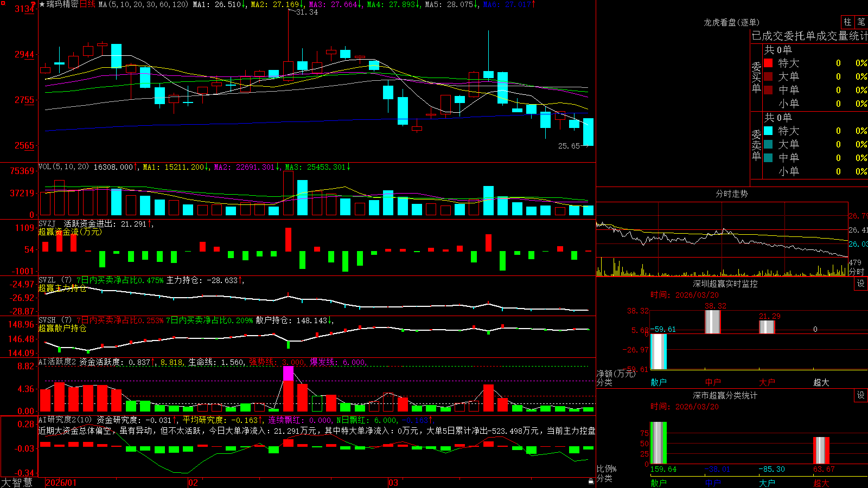This screenshot has width=868, height=488.
Task: Click the 02 month marker on timeline
Action: pos(193,483)
